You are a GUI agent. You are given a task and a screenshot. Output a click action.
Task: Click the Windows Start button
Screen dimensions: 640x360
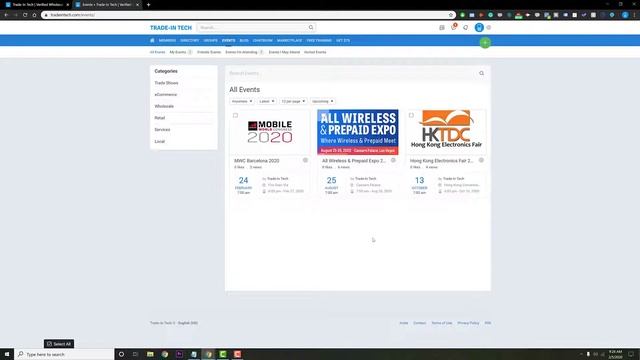[x=7, y=354]
